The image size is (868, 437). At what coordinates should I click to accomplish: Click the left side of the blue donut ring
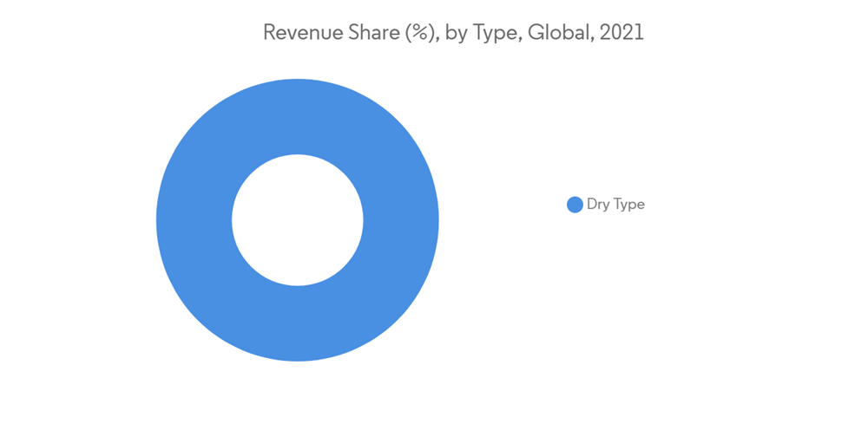pyautogui.click(x=194, y=220)
